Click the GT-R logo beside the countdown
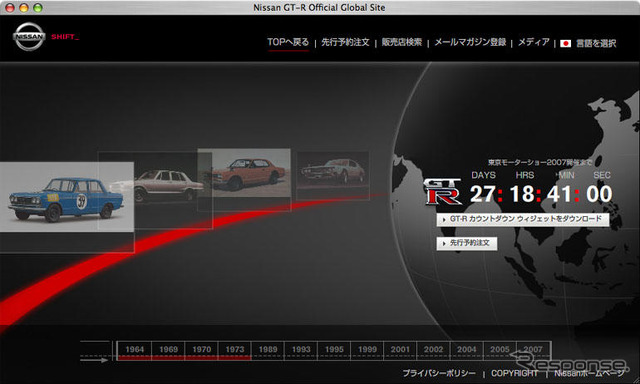The width and height of the screenshot is (640, 384). tap(443, 192)
